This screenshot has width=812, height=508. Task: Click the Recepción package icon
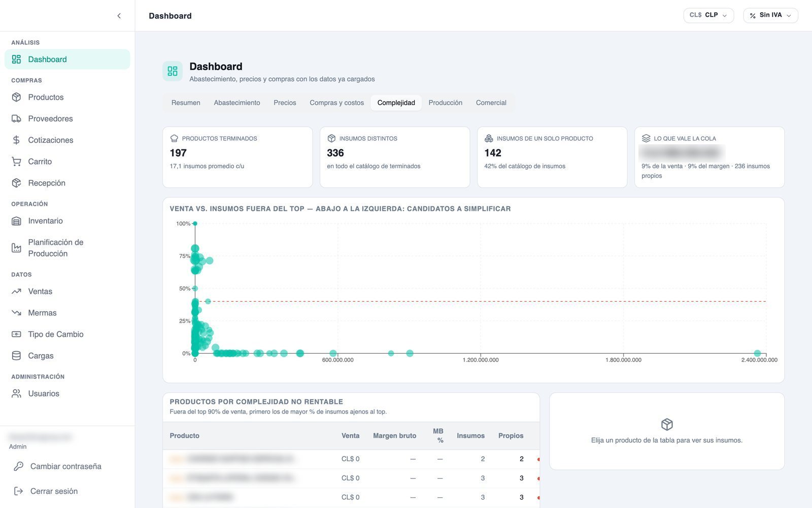tap(16, 183)
